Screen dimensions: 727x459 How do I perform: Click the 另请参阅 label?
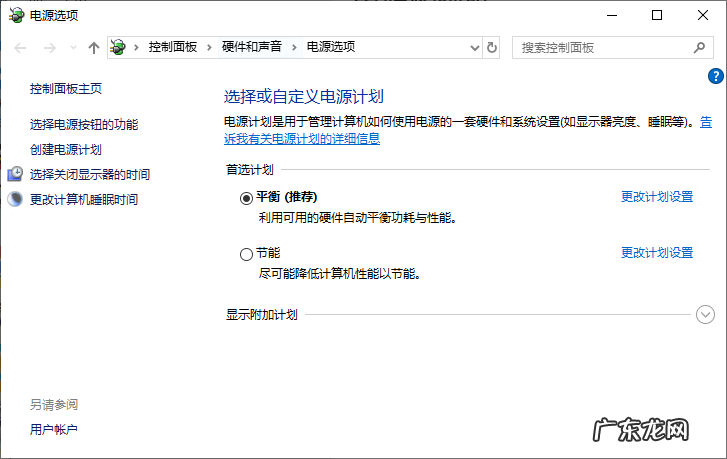coord(54,405)
